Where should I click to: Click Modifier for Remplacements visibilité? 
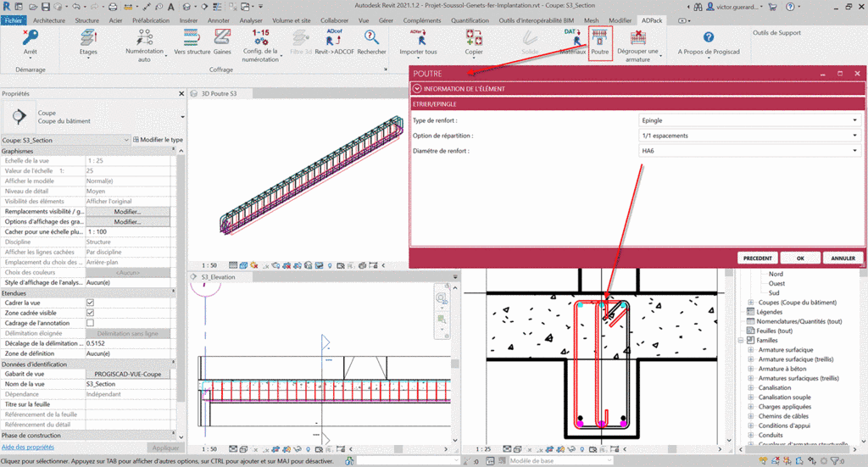coord(127,211)
